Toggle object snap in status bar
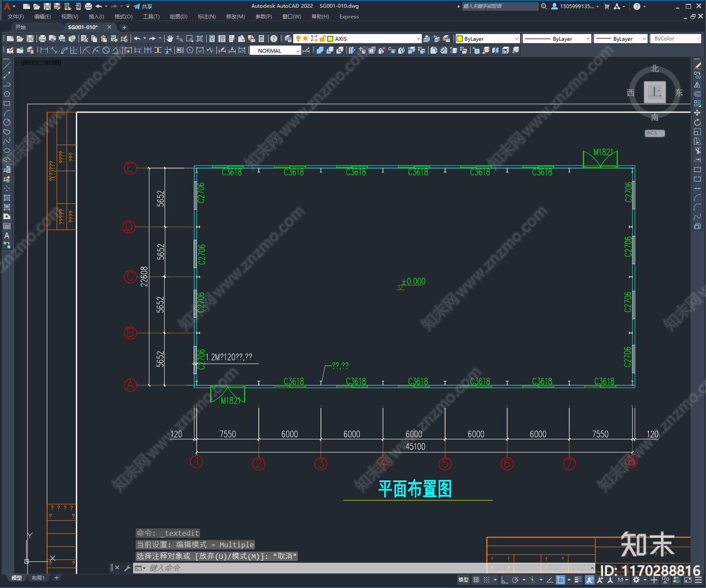 (560, 580)
